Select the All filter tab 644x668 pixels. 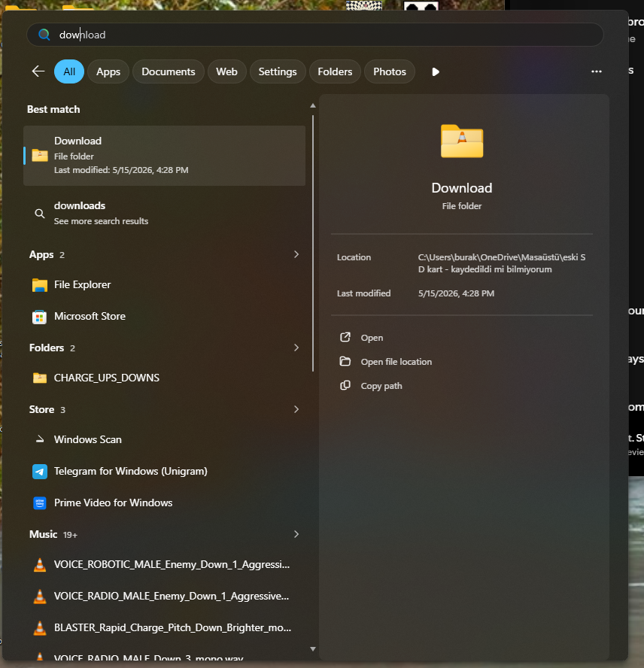[69, 71]
